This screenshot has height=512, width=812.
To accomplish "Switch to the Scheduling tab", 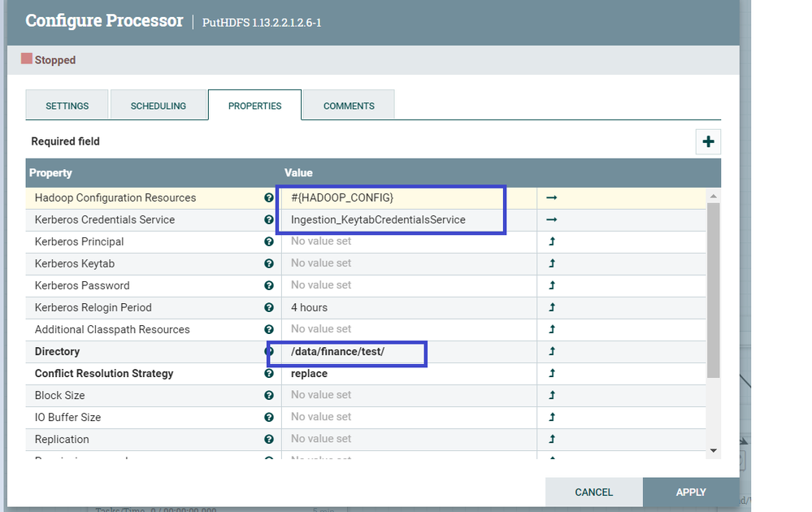I will (158, 106).
